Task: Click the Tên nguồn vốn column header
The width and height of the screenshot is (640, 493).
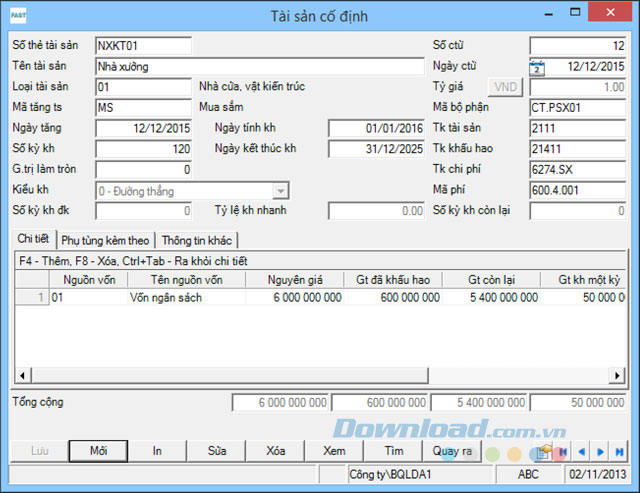Action: [187, 280]
